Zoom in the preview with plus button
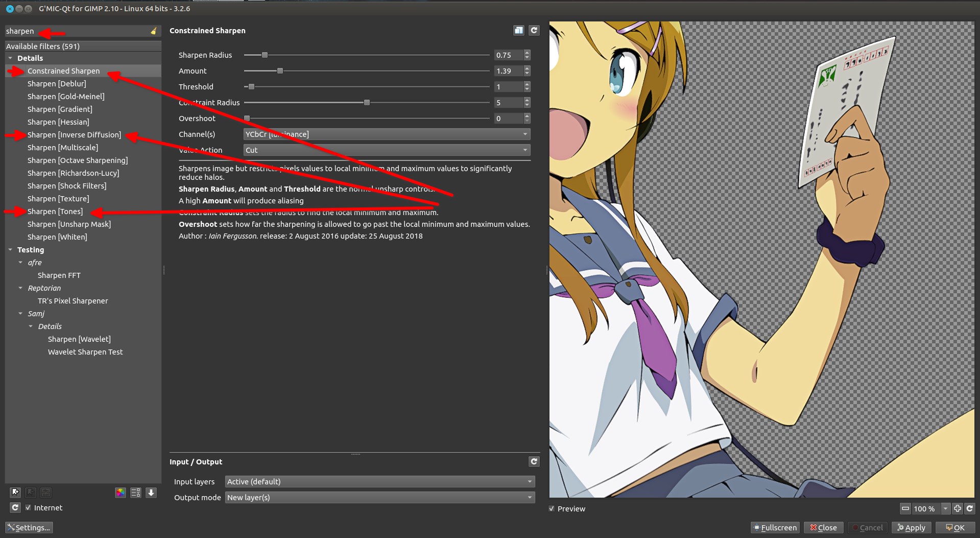Screen dimensions: 980x538 (958, 509)
